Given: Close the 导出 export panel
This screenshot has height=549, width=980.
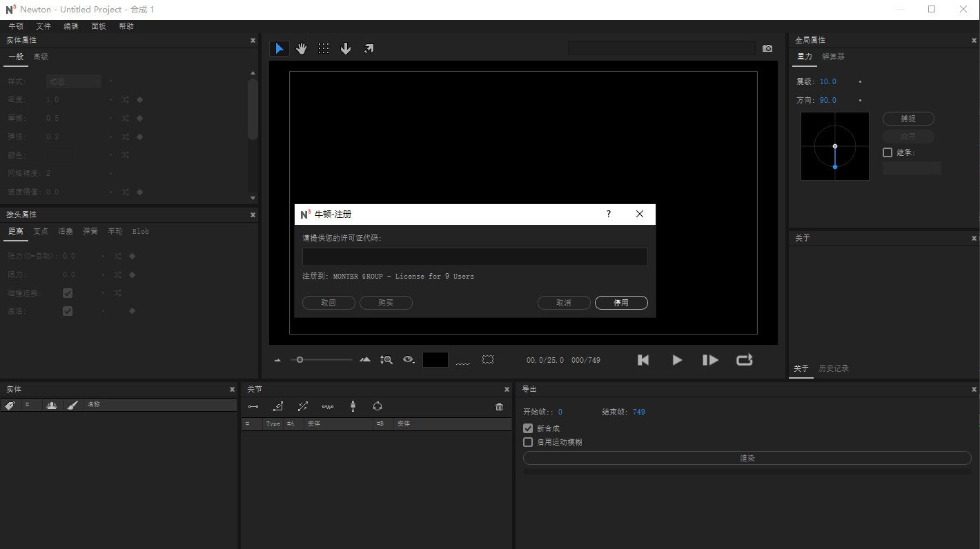Looking at the screenshot, I should pyautogui.click(x=974, y=390).
